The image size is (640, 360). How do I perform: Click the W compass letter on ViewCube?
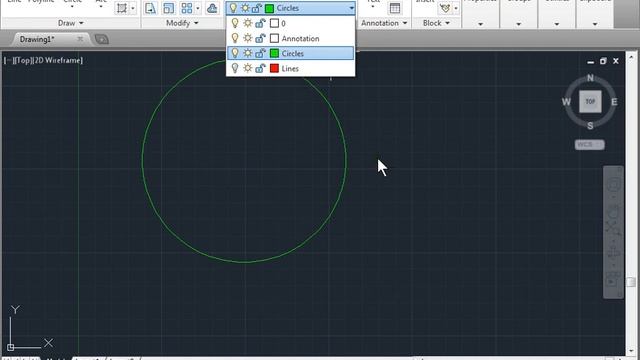click(566, 102)
